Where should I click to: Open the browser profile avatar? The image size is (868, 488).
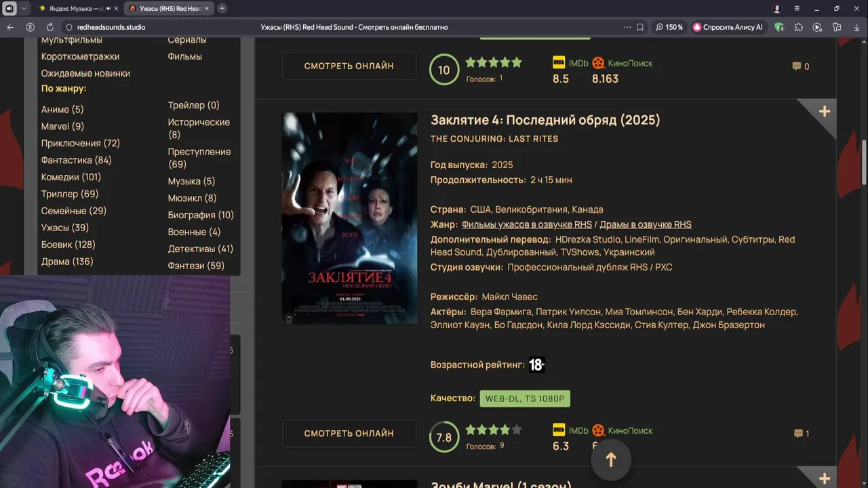point(777,8)
